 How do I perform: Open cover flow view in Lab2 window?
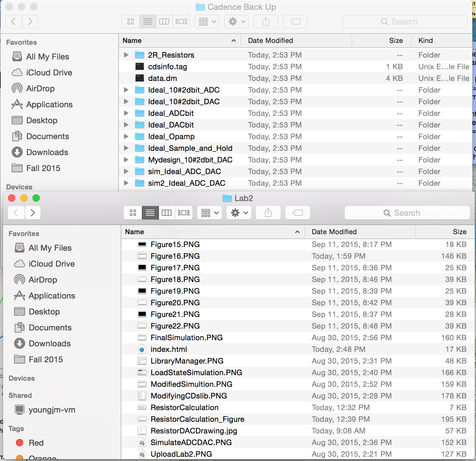coord(183,213)
